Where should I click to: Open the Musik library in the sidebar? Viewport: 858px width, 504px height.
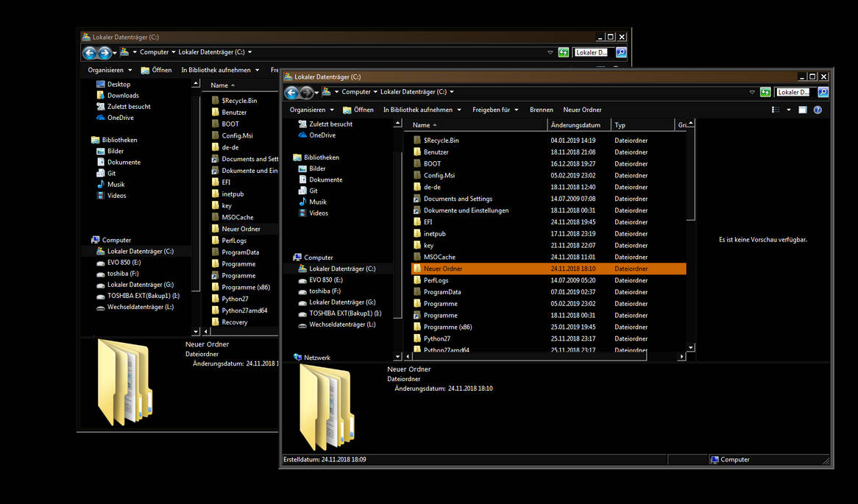point(316,202)
